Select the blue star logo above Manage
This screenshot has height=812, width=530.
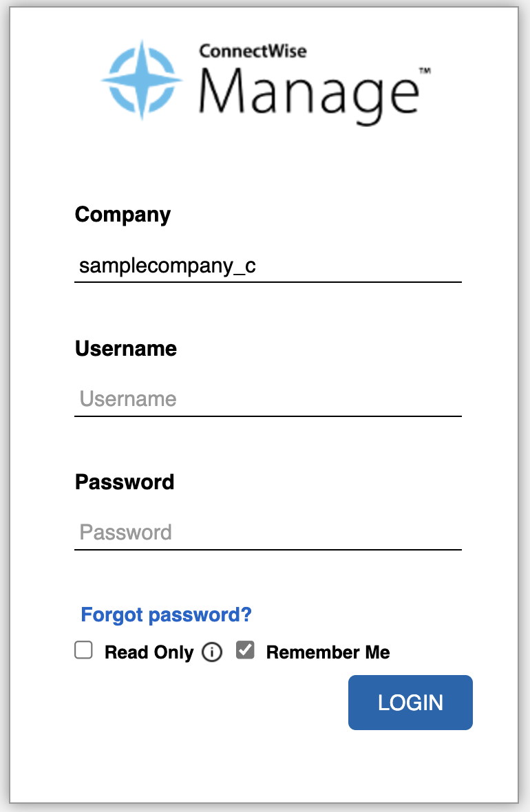tap(142, 79)
